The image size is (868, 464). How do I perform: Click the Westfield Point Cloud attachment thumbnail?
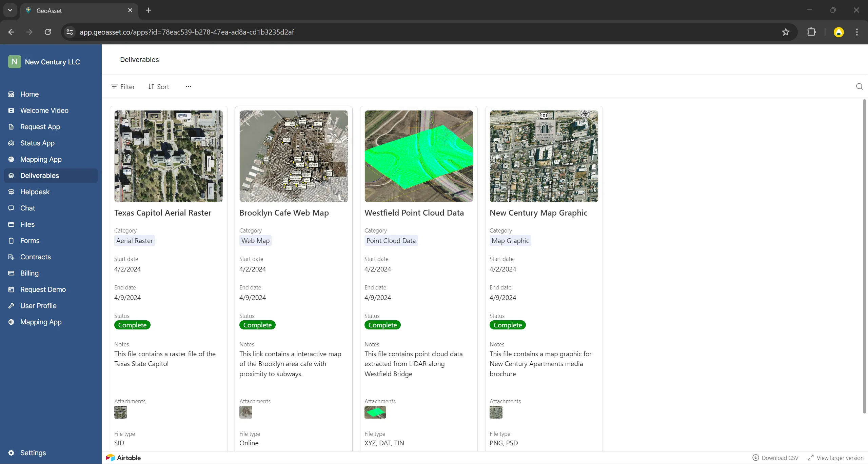(374, 412)
